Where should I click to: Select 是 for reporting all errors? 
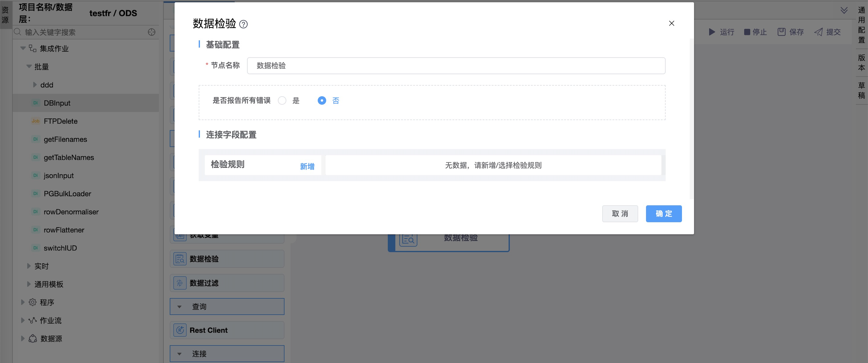[282, 100]
